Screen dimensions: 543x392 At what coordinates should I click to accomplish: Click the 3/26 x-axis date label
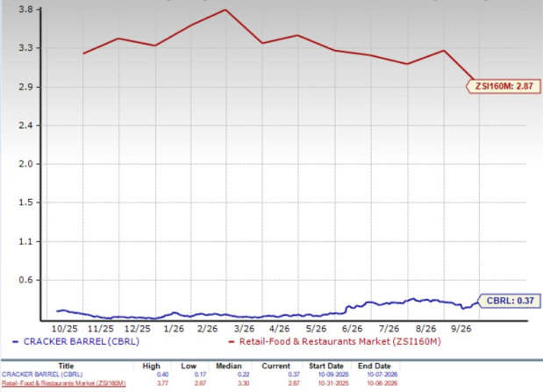coord(244,329)
